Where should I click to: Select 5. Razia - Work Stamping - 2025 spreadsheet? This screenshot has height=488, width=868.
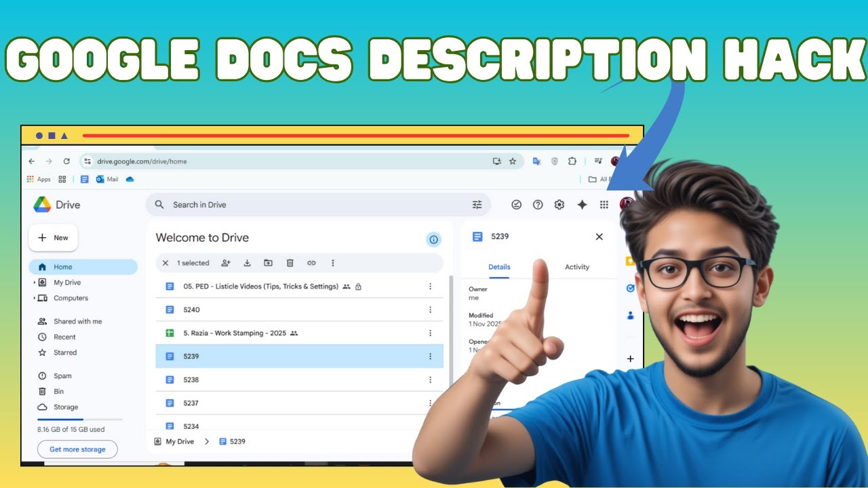click(299, 333)
